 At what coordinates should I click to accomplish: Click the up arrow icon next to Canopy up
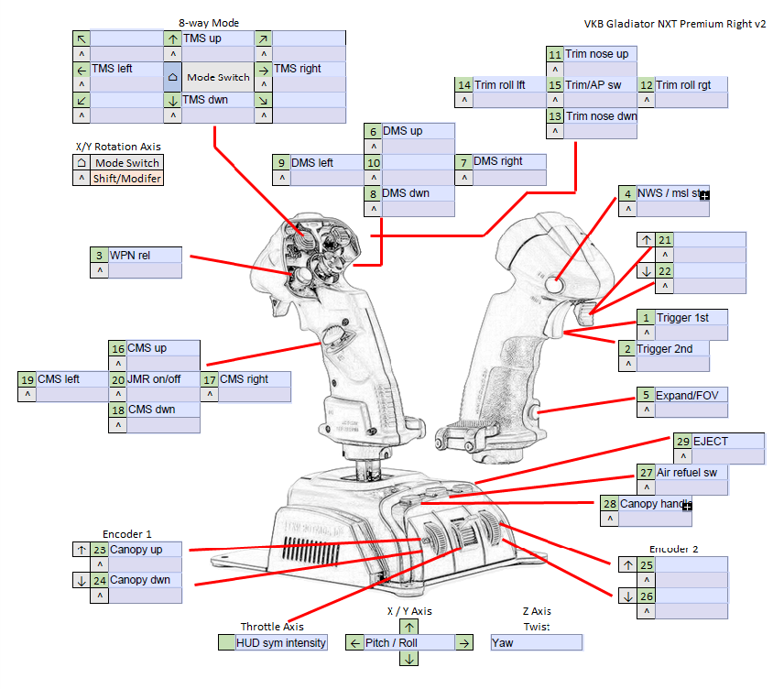pos(81,550)
